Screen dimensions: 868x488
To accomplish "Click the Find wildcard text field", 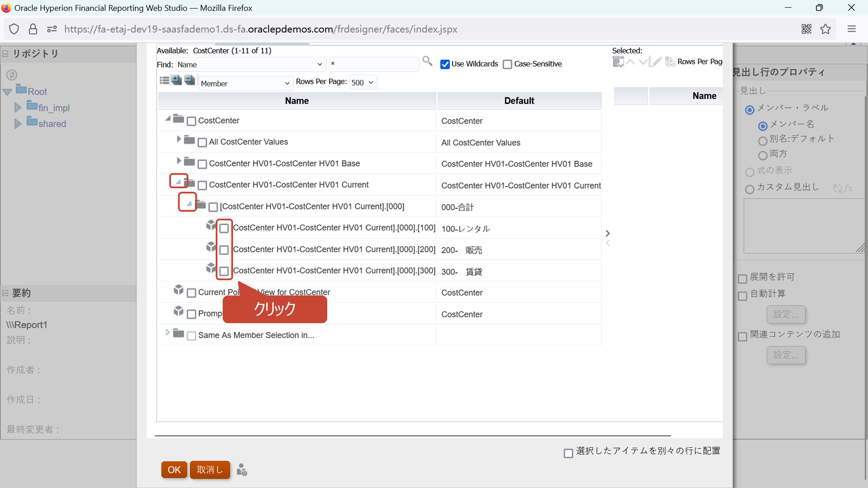I will click(x=373, y=64).
